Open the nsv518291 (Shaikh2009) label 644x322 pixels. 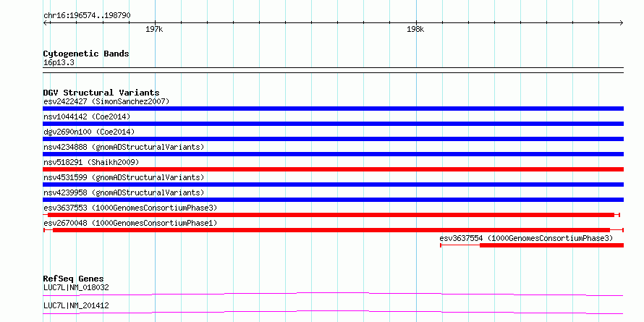(x=91, y=162)
